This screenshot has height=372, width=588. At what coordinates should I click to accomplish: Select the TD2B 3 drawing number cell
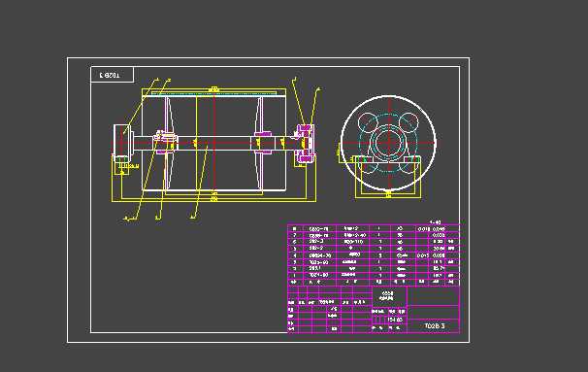tap(434, 325)
